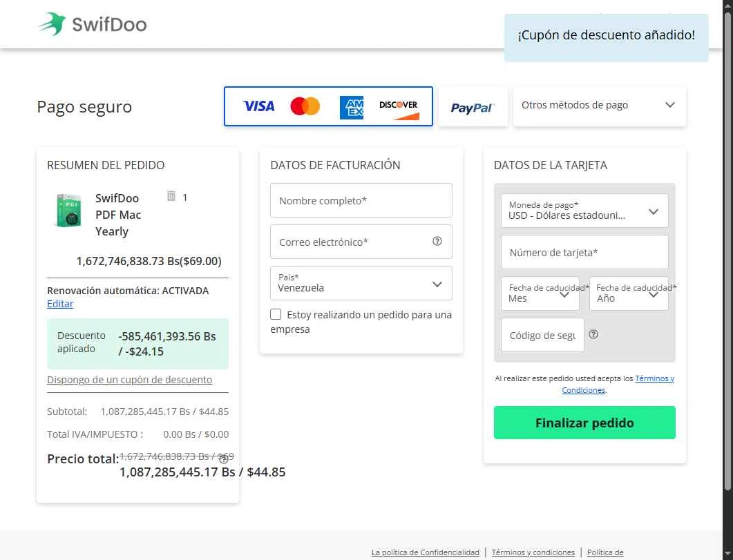Check the company order checkbox
The image size is (733, 560).
tap(276, 314)
